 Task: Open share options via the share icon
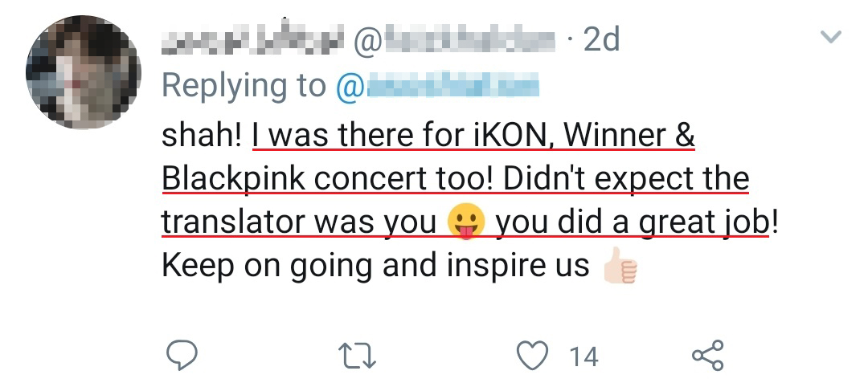(708, 355)
